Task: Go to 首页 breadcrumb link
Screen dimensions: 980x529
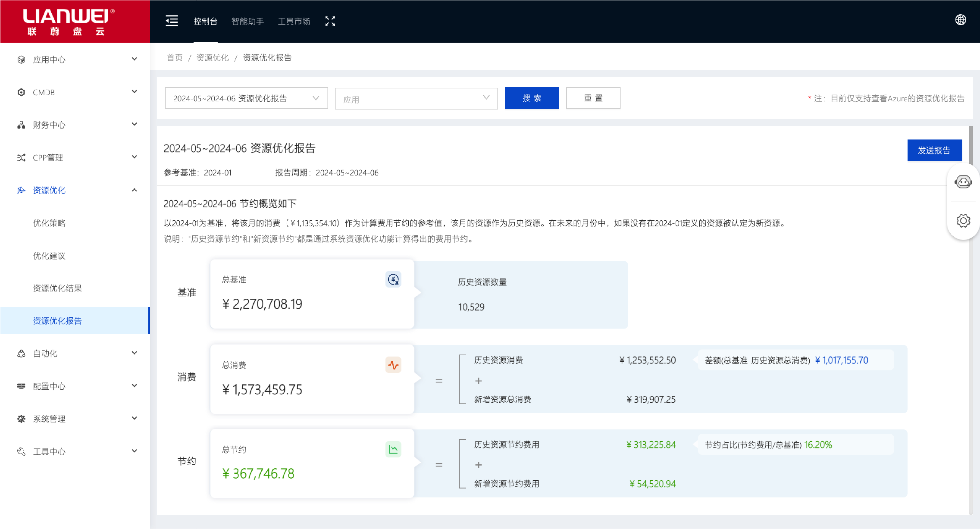Action: pos(175,58)
